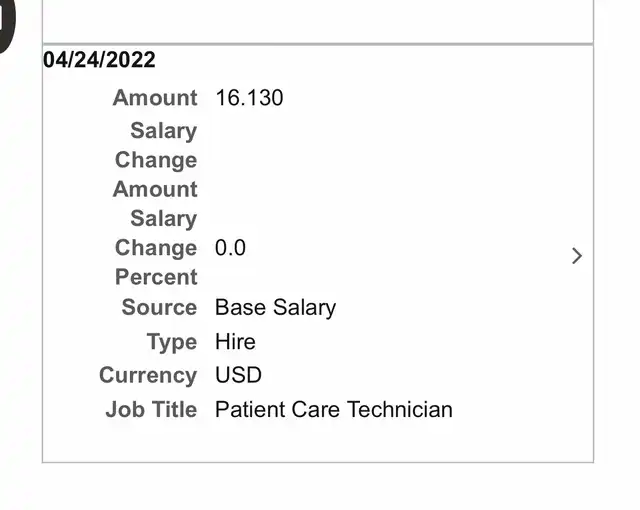The height and width of the screenshot is (510, 640).
Task: Click the gray divider above 04/24/2022
Action: click(317, 44)
